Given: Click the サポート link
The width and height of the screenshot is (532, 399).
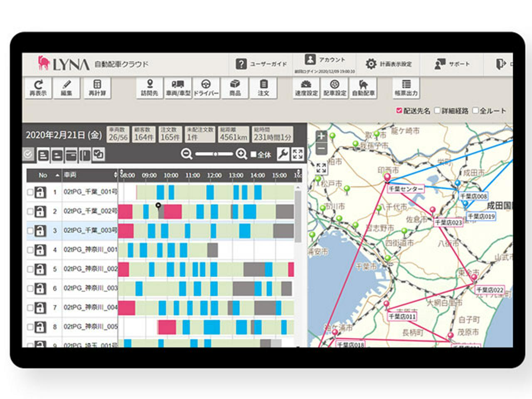Looking at the screenshot, I should click(452, 64).
